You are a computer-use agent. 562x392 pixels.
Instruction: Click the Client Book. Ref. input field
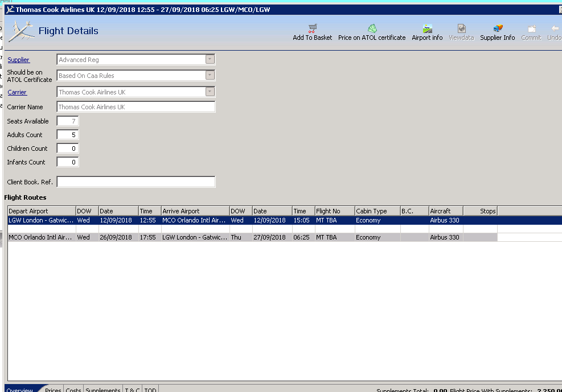point(136,182)
